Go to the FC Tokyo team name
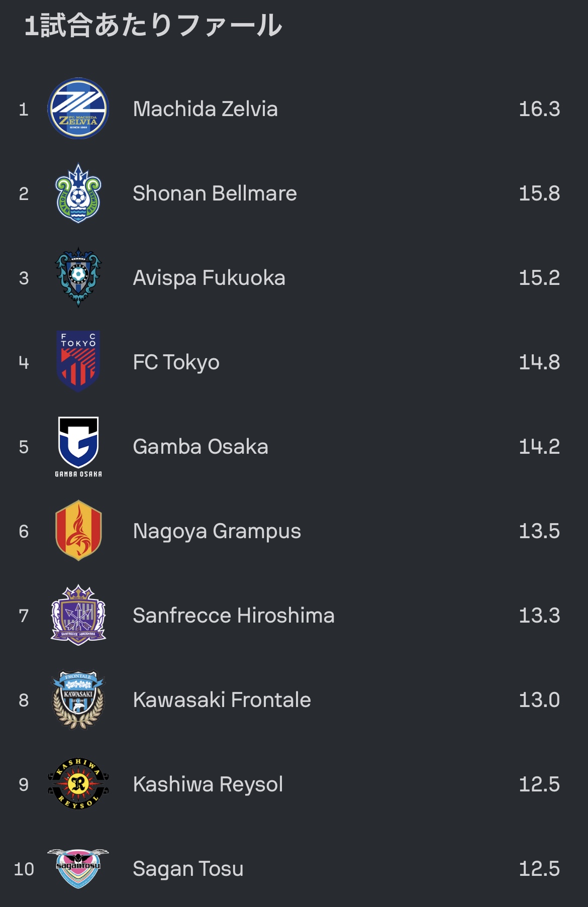The width and height of the screenshot is (588, 907). point(176,362)
